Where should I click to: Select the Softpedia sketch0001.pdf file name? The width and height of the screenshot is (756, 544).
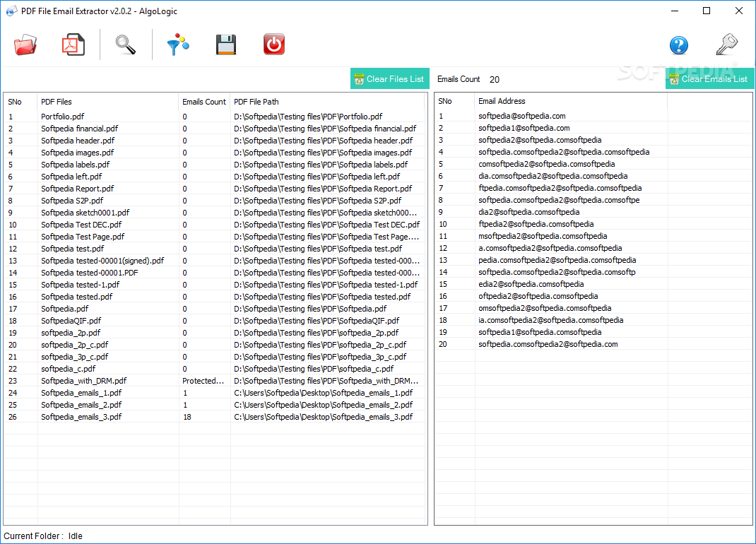tap(85, 213)
